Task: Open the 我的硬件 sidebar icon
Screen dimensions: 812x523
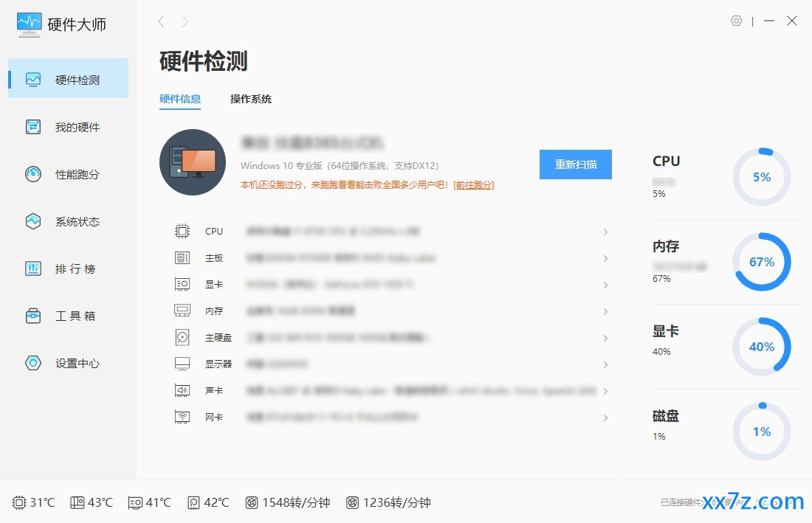Action: pos(33,127)
